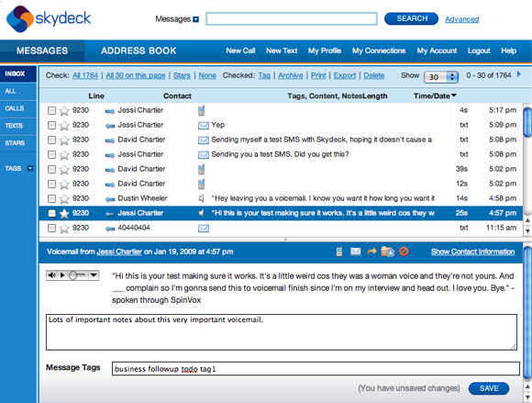Switch to the ADDRESS BOOK tab
This screenshot has height=403, width=532.
pyautogui.click(x=139, y=50)
